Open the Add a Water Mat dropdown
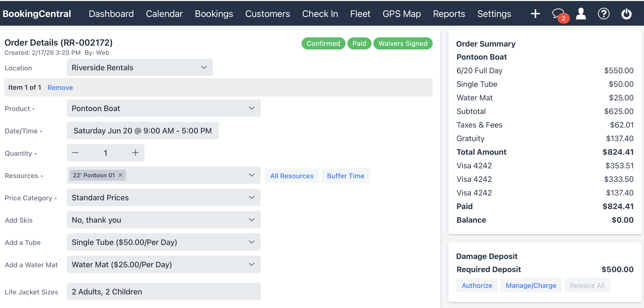Screen dimensions: 644x308 164,264
